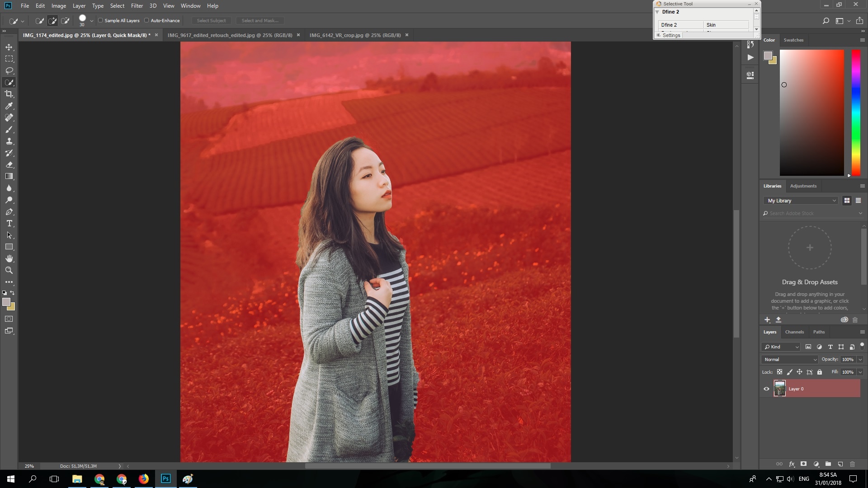
Task: Open the My Library dropdown
Action: pos(800,200)
